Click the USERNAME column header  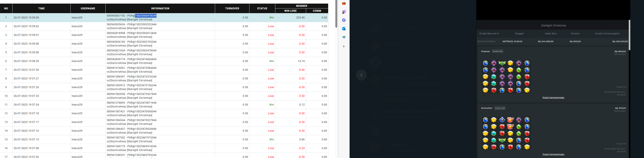88,8
